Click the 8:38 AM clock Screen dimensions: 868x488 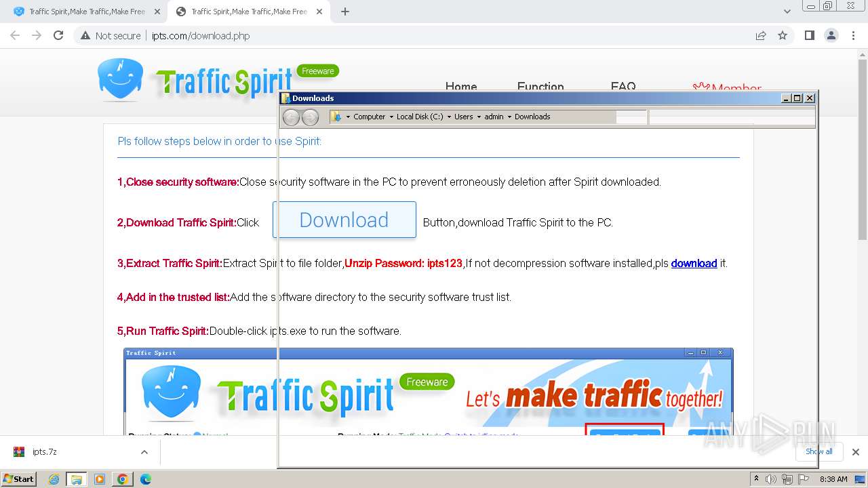click(x=833, y=479)
